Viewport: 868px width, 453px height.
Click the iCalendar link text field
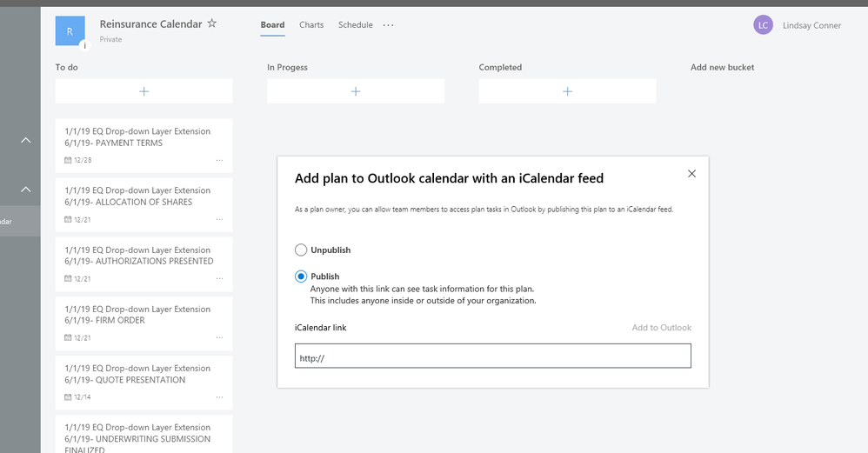tap(492, 356)
